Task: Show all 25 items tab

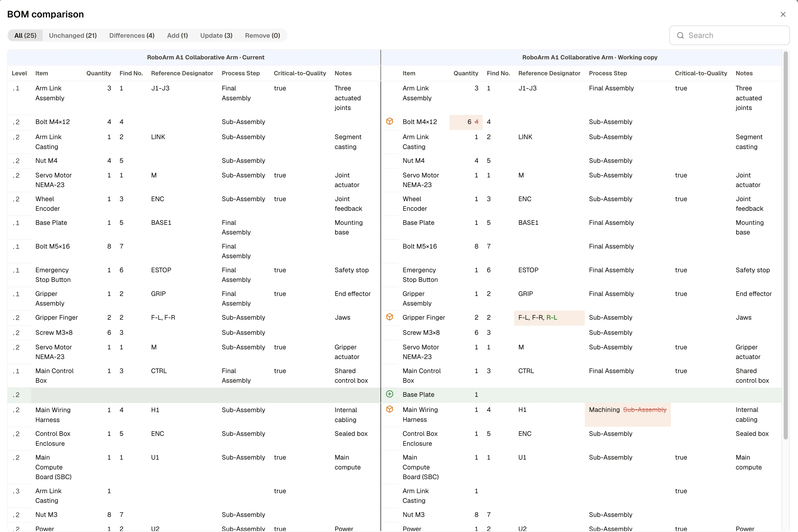Action: click(x=26, y=36)
